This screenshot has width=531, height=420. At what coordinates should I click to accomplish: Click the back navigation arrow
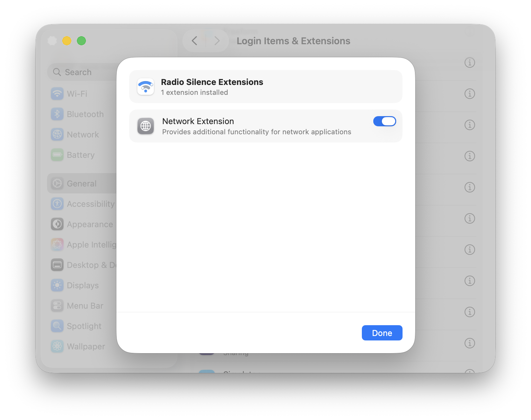pos(195,41)
